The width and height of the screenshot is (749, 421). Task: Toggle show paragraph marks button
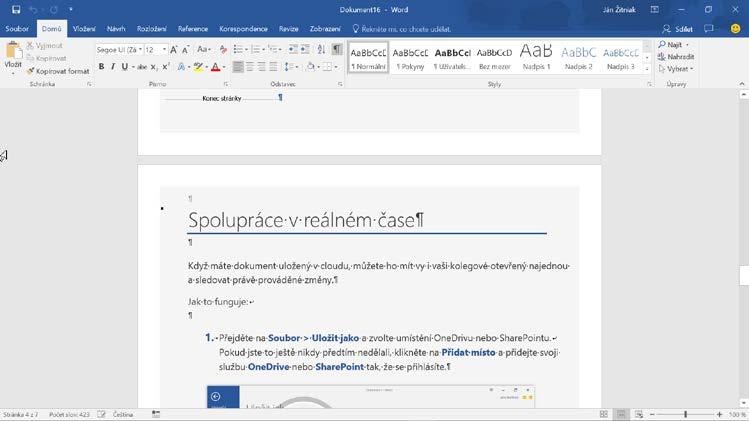click(337, 49)
